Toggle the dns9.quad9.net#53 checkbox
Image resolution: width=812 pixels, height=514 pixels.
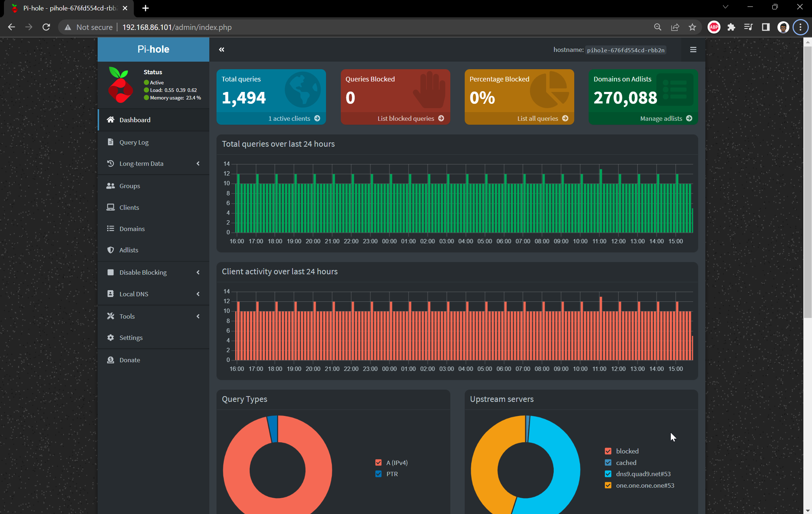(x=608, y=474)
